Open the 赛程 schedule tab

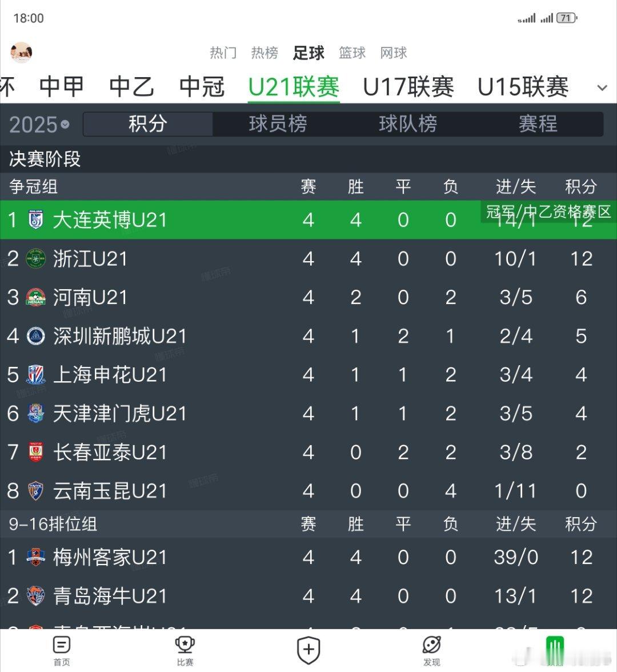(538, 124)
